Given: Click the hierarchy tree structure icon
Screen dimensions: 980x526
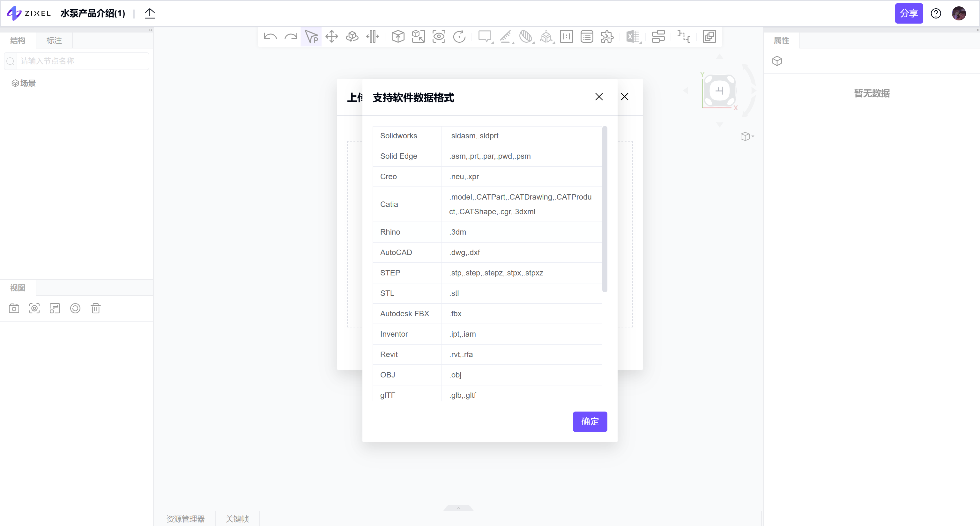Looking at the screenshot, I should [684, 37].
